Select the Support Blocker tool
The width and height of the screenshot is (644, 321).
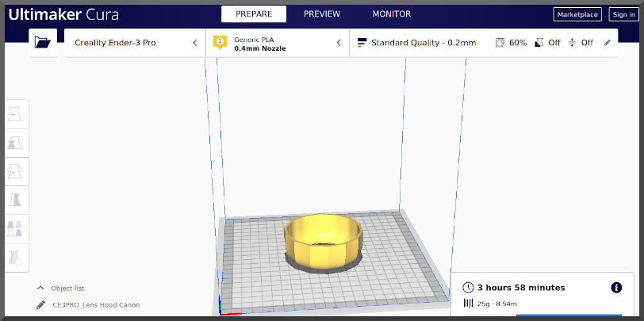[15, 257]
